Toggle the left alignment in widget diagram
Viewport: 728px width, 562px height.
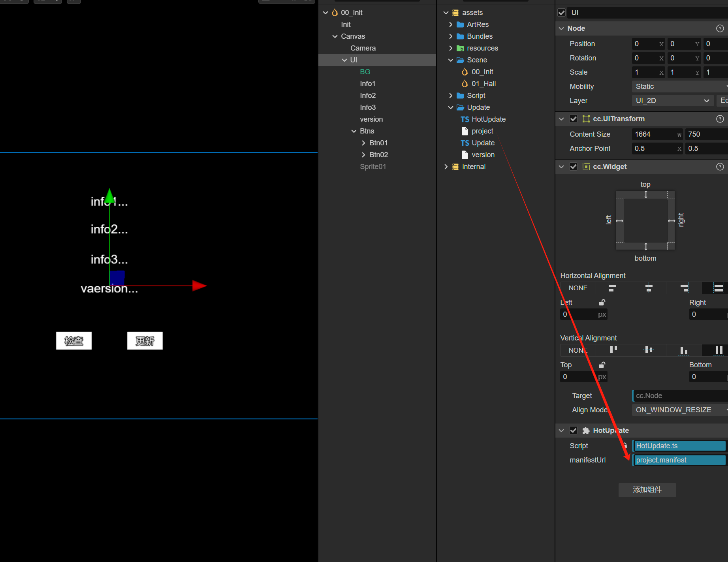[620, 221]
